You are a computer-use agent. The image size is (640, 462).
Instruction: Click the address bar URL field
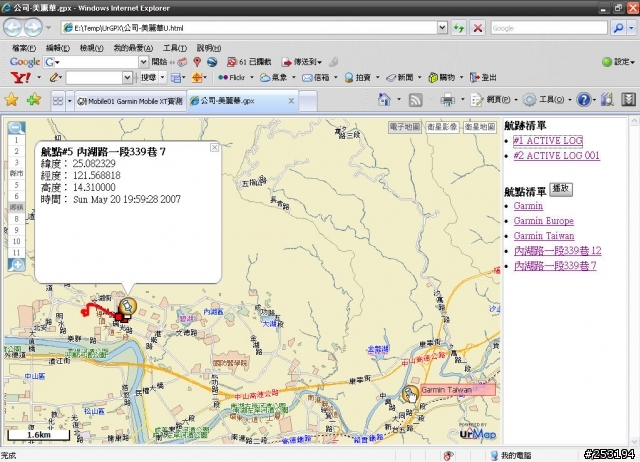coord(250,28)
